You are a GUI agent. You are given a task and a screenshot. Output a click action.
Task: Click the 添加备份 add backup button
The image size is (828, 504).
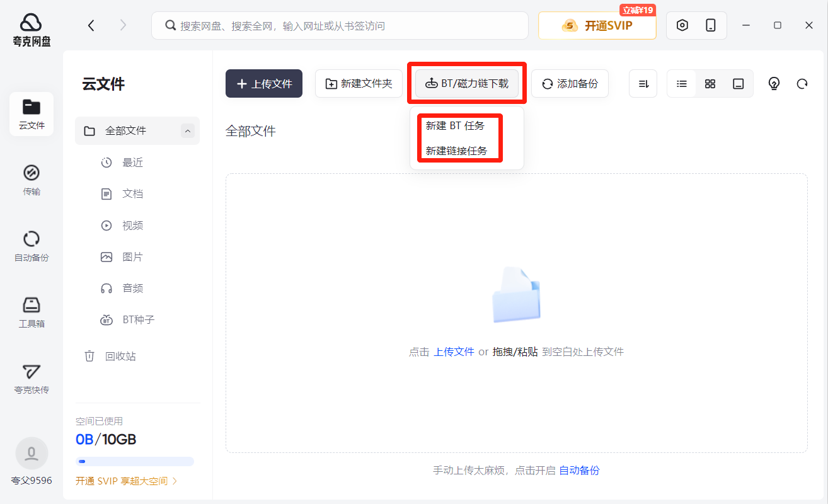tap(570, 84)
